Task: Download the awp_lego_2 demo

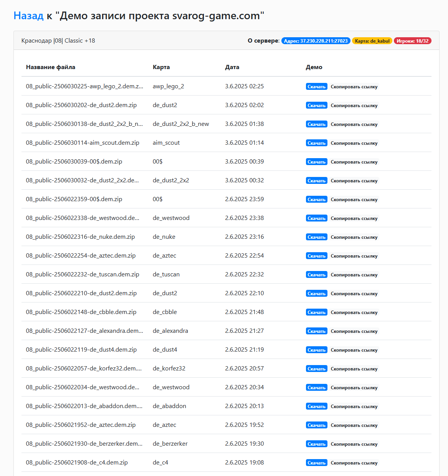Action: pos(317,86)
